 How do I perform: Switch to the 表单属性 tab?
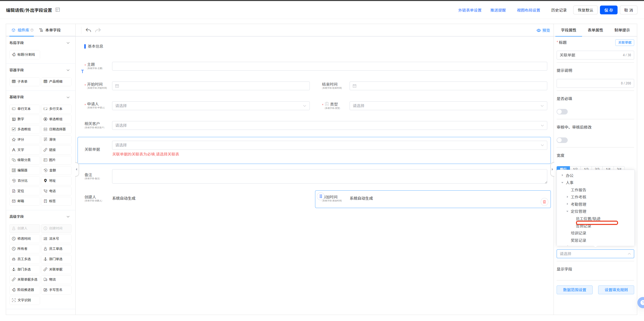coord(595,30)
